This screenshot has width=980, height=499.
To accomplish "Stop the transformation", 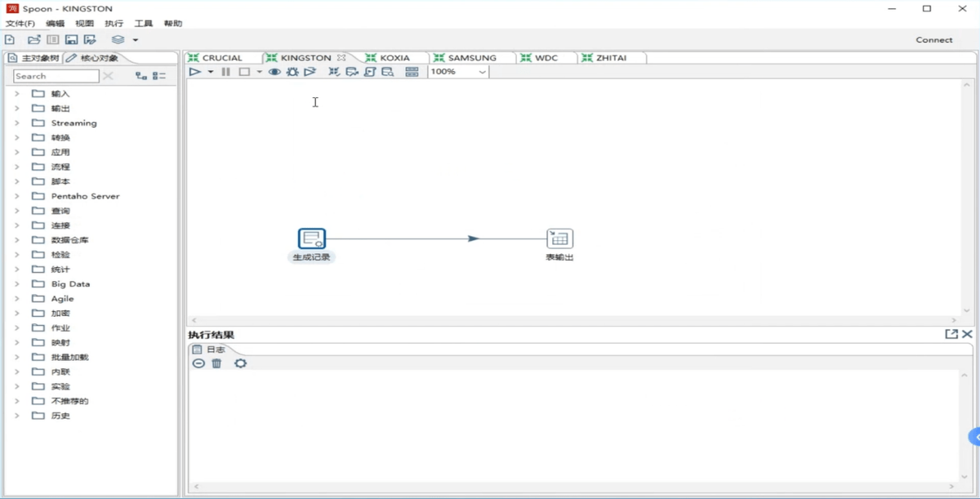I will click(244, 72).
